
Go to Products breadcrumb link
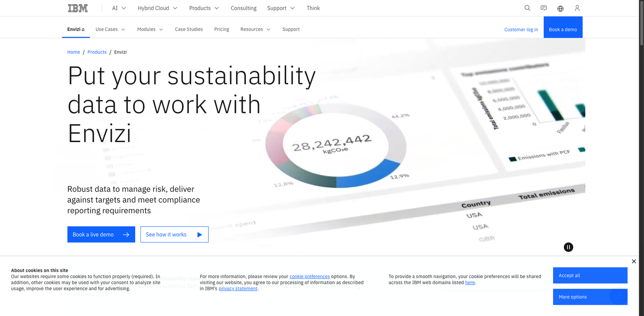pos(97,52)
